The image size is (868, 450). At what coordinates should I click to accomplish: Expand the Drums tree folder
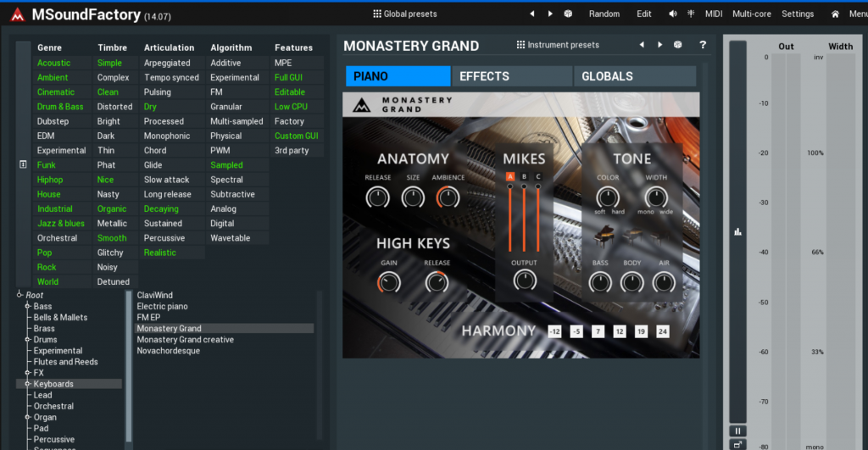(27, 339)
